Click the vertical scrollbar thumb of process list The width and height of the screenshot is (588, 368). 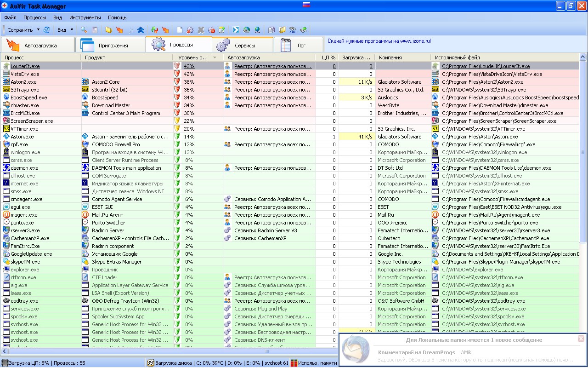(583, 152)
